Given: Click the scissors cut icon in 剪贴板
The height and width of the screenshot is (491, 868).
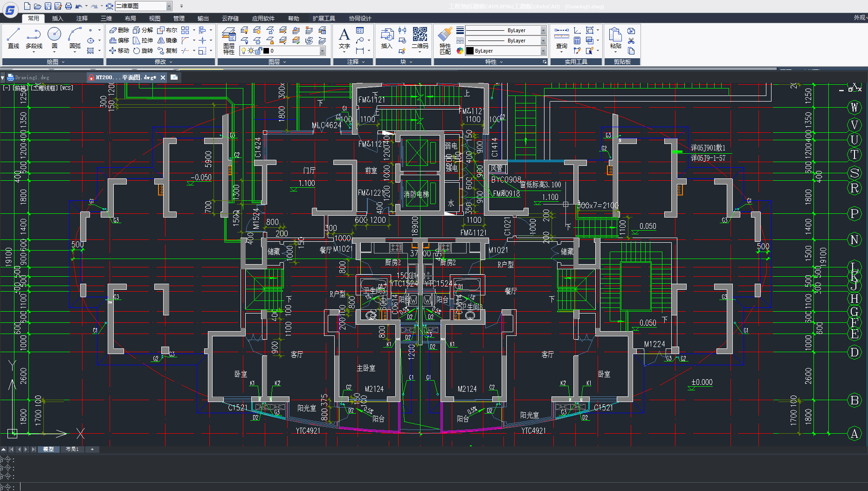Looking at the screenshot, I should click(631, 41).
